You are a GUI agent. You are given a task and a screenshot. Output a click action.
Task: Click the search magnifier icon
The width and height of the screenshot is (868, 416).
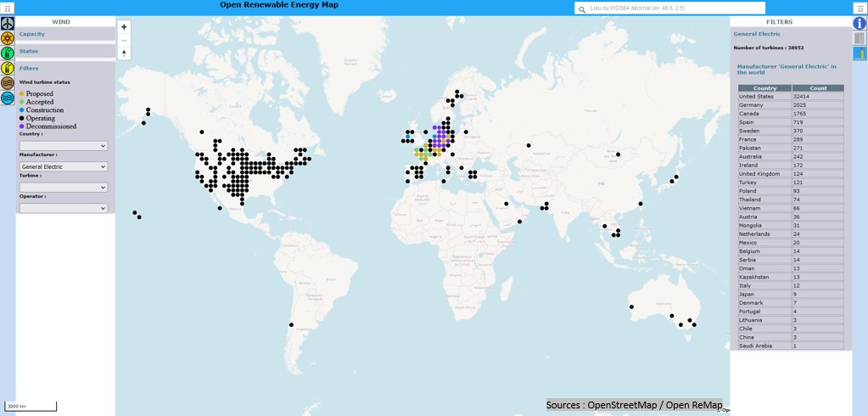pos(582,9)
